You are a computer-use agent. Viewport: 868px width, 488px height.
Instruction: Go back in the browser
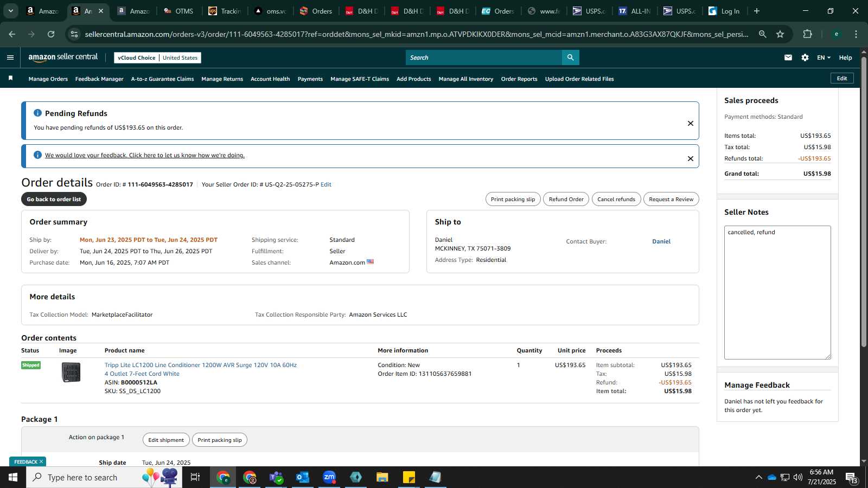(x=12, y=34)
